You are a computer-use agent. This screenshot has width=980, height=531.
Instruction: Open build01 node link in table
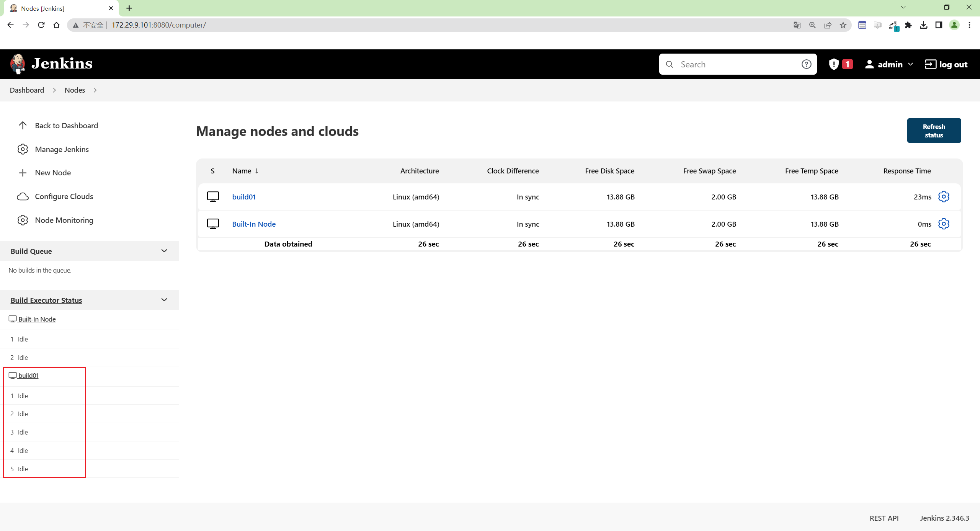pyautogui.click(x=244, y=197)
